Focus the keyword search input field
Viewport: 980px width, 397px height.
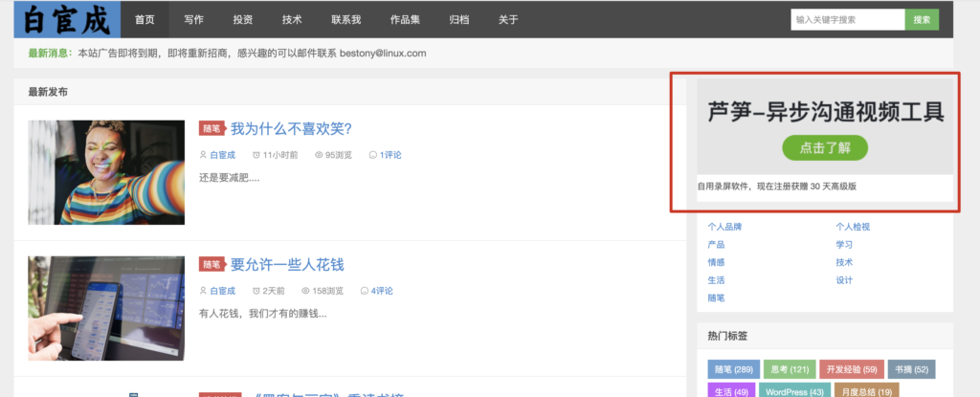pos(847,19)
